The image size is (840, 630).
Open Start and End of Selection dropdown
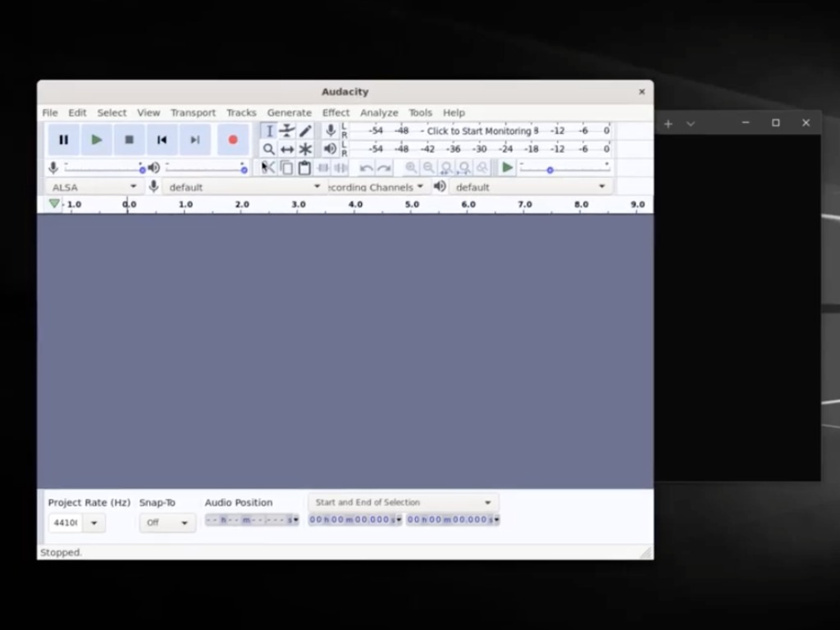click(404, 503)
